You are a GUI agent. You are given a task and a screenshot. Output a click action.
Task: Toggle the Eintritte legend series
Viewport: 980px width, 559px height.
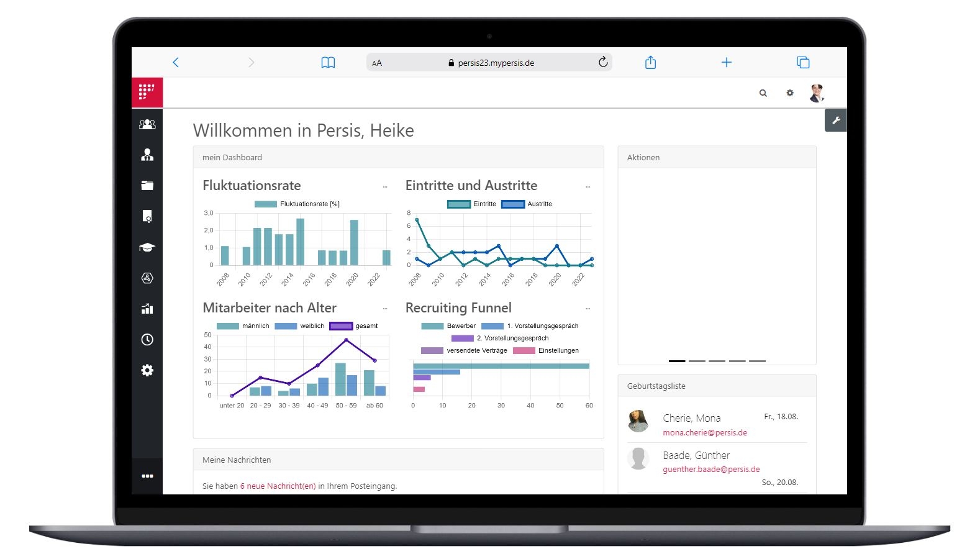(x=472, y=204)
